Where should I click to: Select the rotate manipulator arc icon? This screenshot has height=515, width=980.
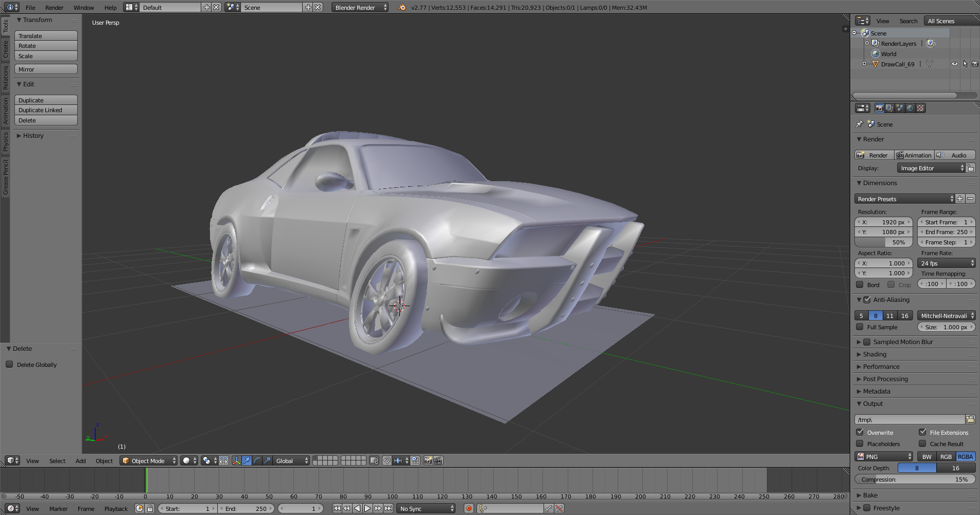(257, 460)
